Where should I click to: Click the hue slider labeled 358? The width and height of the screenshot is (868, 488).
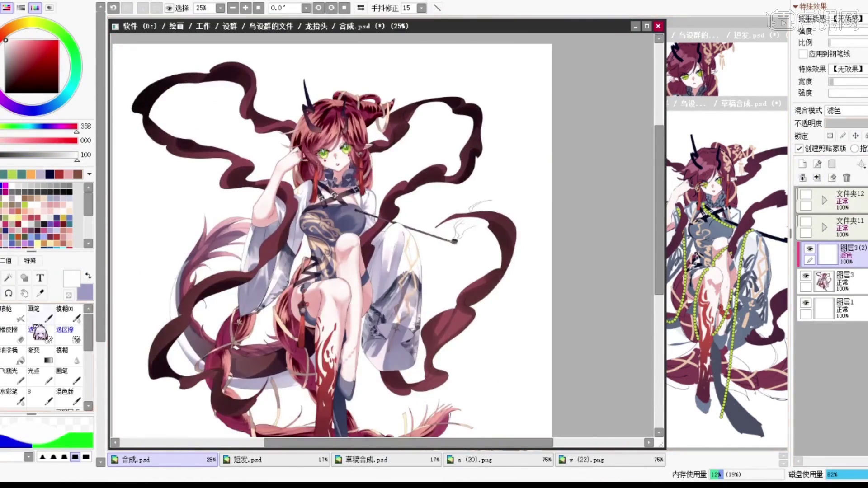click(39, 127)
